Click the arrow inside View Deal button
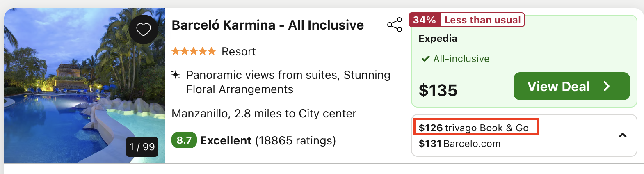This screenshot has width=644, height=174. tap(607, 86)
